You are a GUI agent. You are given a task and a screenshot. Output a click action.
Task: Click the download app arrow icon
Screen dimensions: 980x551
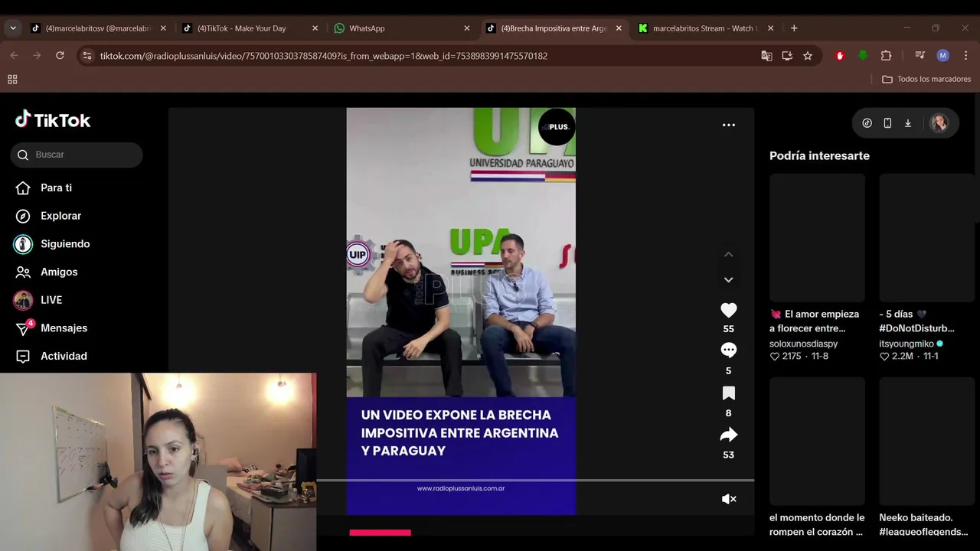point(908,122)
